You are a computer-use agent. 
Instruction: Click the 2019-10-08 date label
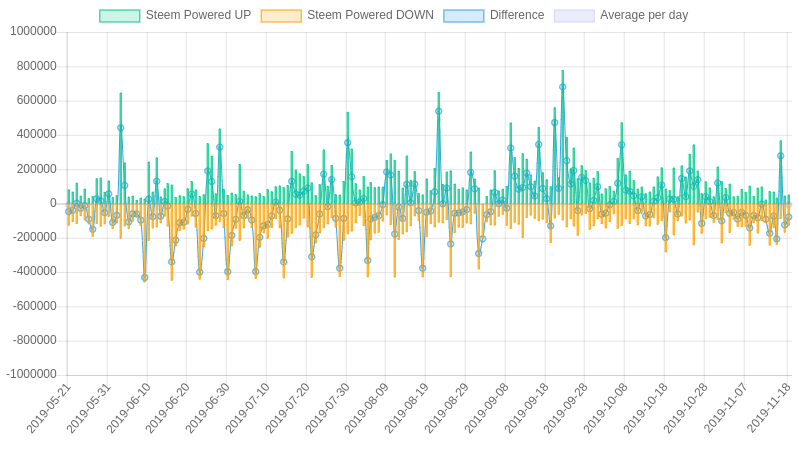point(605,408)
